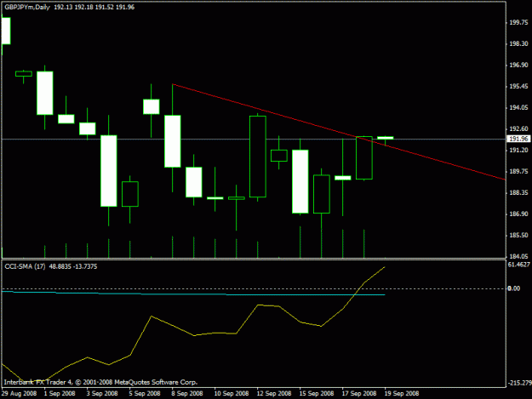532x399 pixels.
Task: Click the 3 Sep 2008 date label
Action: click(x=102, y=393)
